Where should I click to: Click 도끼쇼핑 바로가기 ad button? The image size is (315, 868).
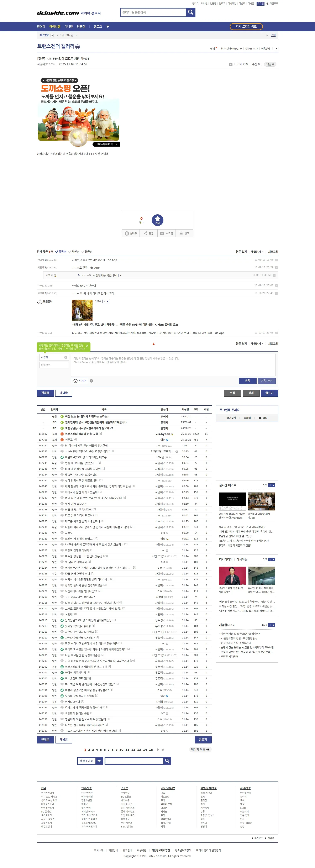pyautogui.click(x=106, y=144)
